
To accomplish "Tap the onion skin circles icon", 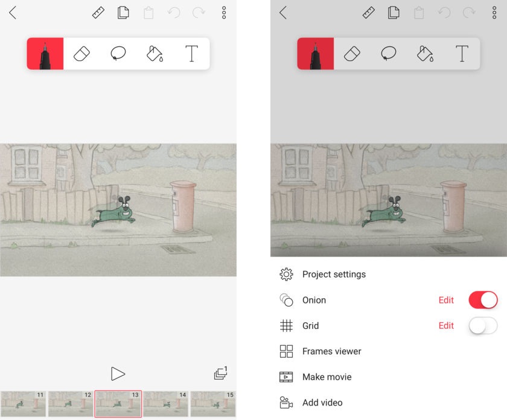I will pos(286,300).
